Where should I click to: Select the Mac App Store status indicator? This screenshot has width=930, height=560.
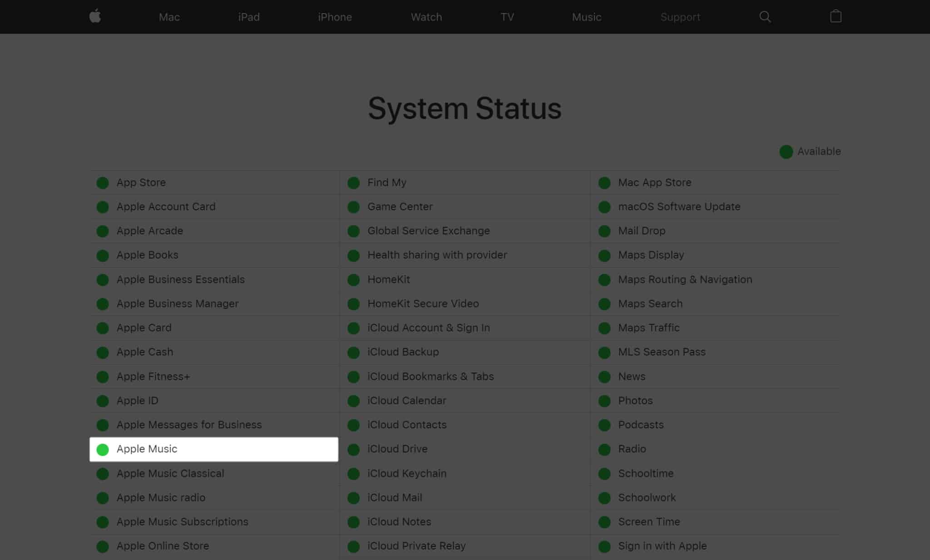604,182
